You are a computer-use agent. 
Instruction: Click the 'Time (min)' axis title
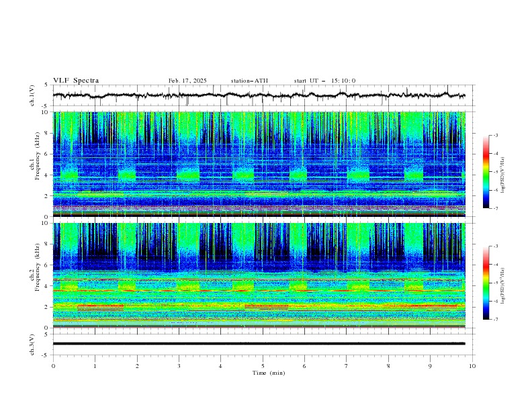pyautogui.click(x=269, y=373)
